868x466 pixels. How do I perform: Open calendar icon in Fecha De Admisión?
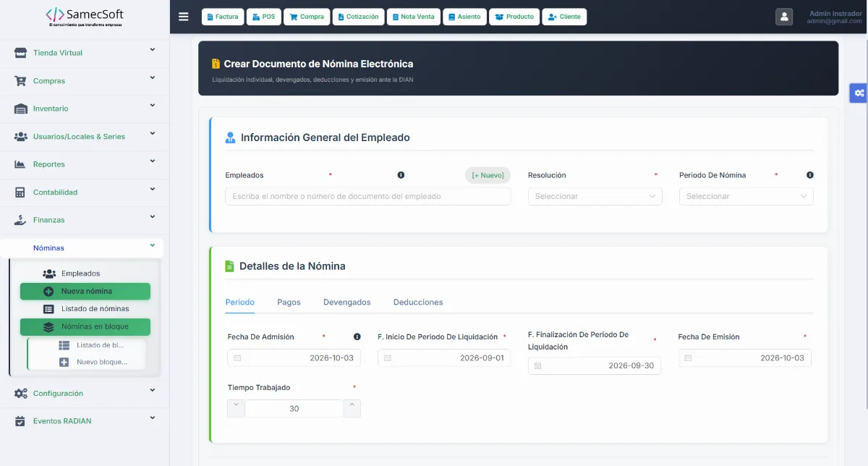pyautogui.click(x=237, y=358)
